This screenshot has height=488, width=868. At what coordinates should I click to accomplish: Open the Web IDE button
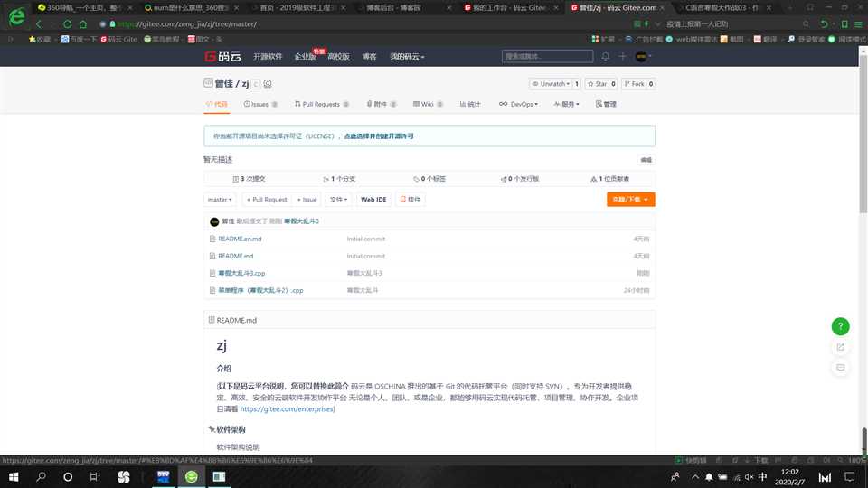point(373,200)
